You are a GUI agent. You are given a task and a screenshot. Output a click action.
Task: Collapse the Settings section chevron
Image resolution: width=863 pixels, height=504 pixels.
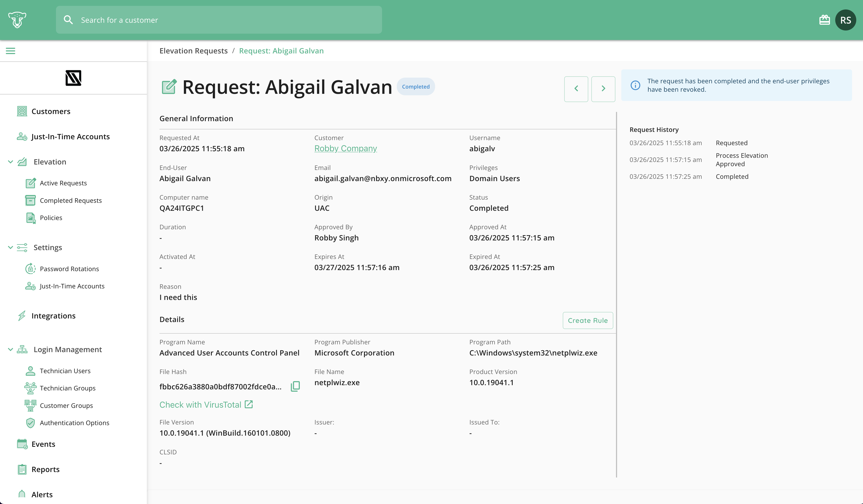(x=10, y=247)
